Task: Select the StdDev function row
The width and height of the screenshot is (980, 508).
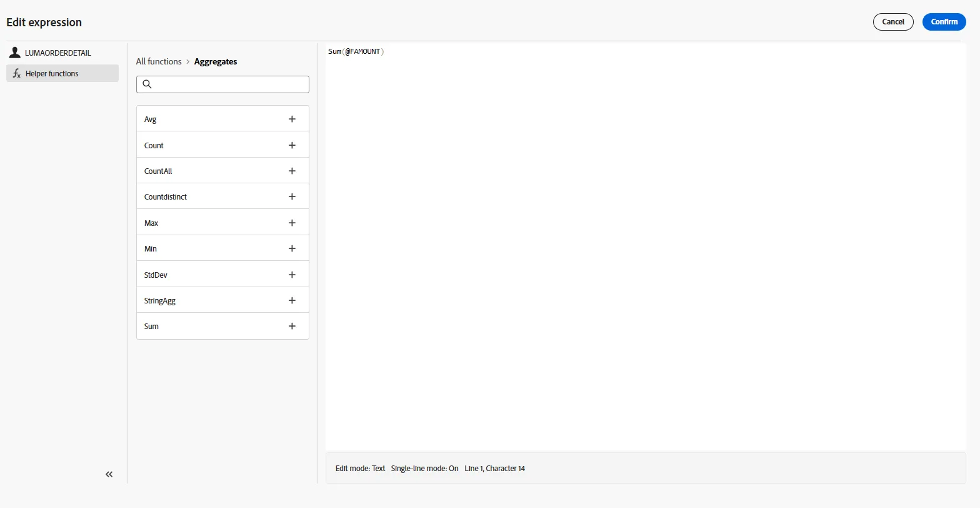Action: [222, 275]
